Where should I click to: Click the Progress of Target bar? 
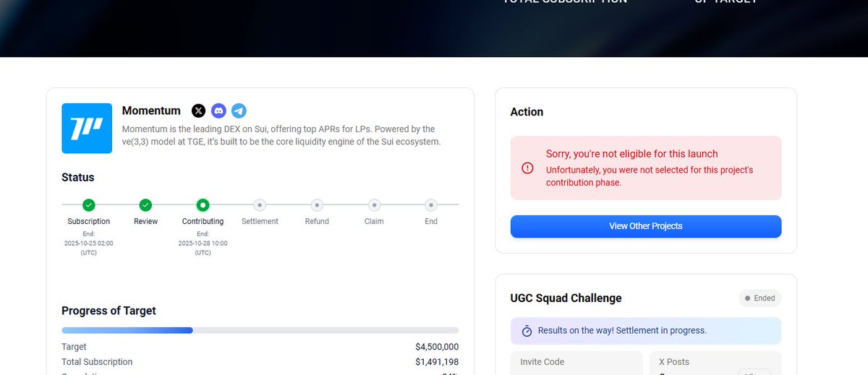pyautogui.click(x=260, y=330)
